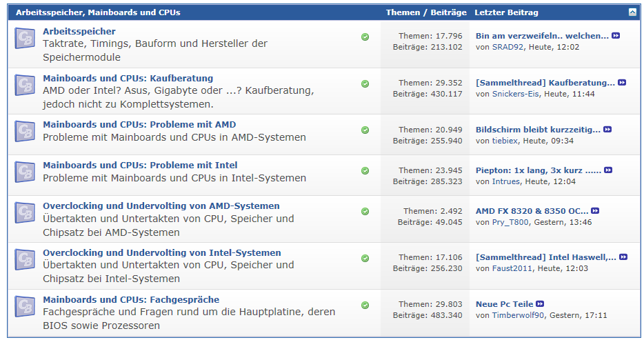Open Sammelthread Intel Haswell thread

546,257
